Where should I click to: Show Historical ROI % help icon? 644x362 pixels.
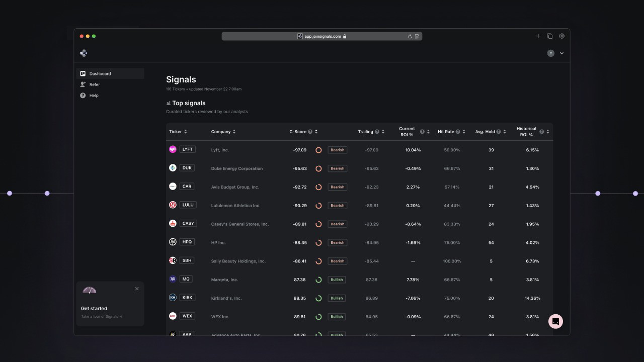(x=541, y=132)
